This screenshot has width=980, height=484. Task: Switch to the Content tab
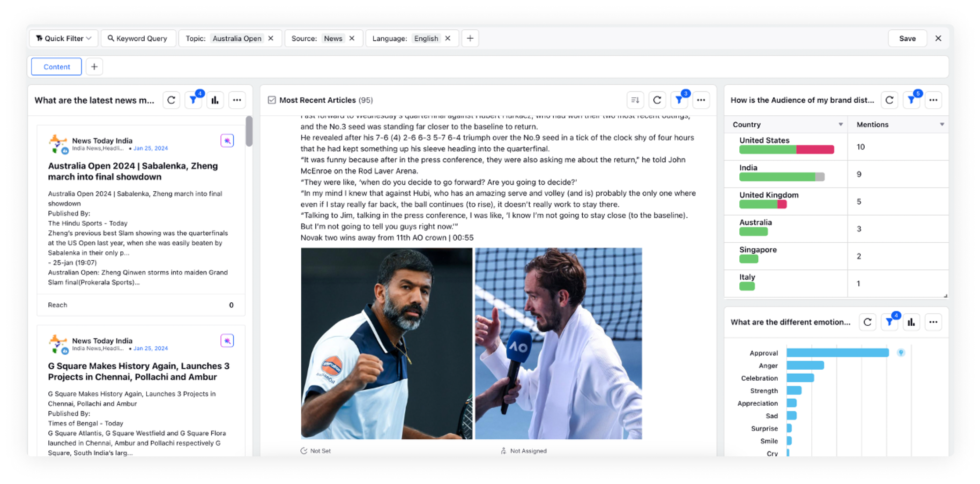[x=56, y=66]
